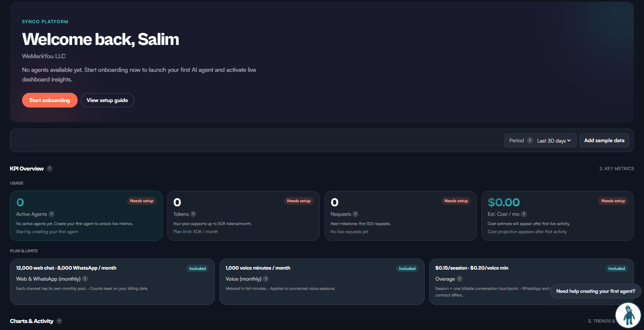Click the Web & WhatsApp (monthly) help icon

click(85, 279)
